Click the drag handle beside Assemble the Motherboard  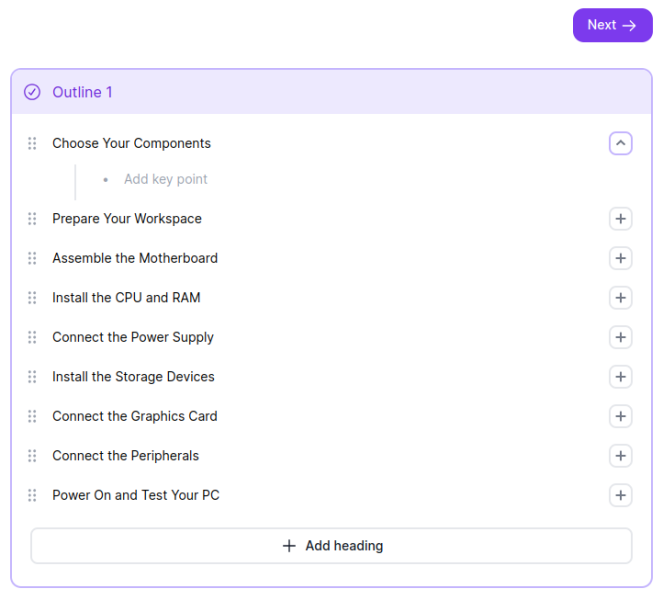pos(32,258)
